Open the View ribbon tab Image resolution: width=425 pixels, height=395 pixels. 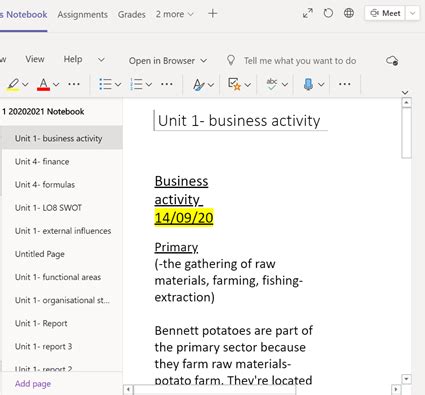35,59
